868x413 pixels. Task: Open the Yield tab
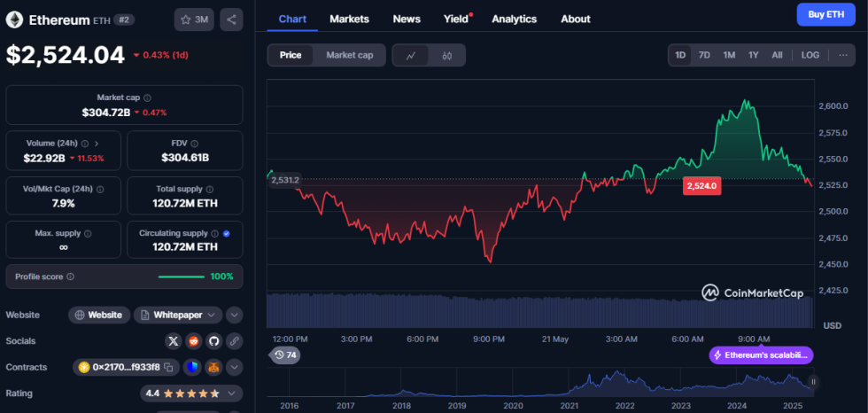click(x=457, y=19)
